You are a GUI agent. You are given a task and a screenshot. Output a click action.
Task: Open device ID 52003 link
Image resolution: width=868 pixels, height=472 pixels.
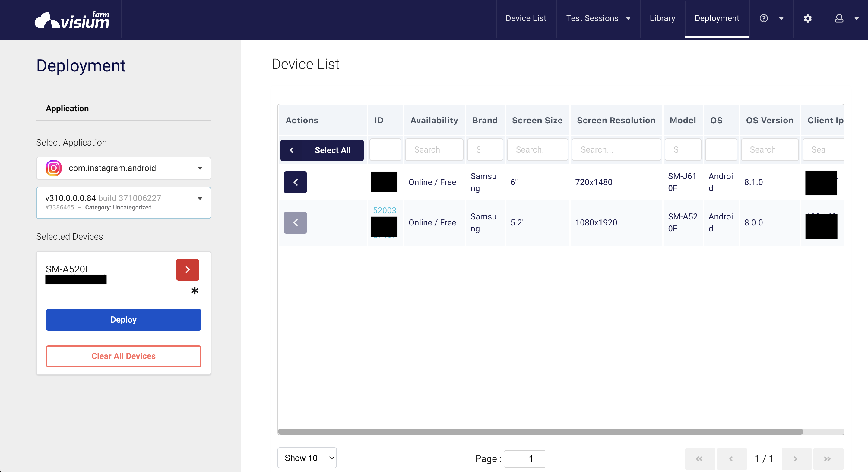[x=385, y=210]
